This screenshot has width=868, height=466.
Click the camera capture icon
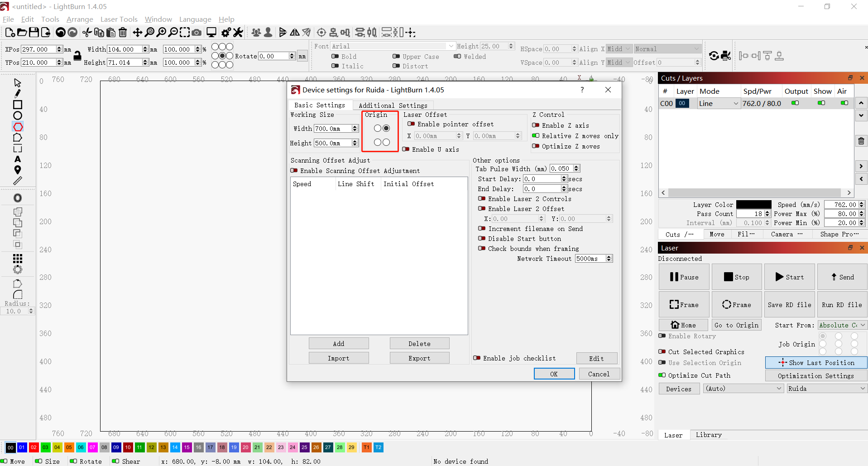pyautogui.click(x=197, y=33)
